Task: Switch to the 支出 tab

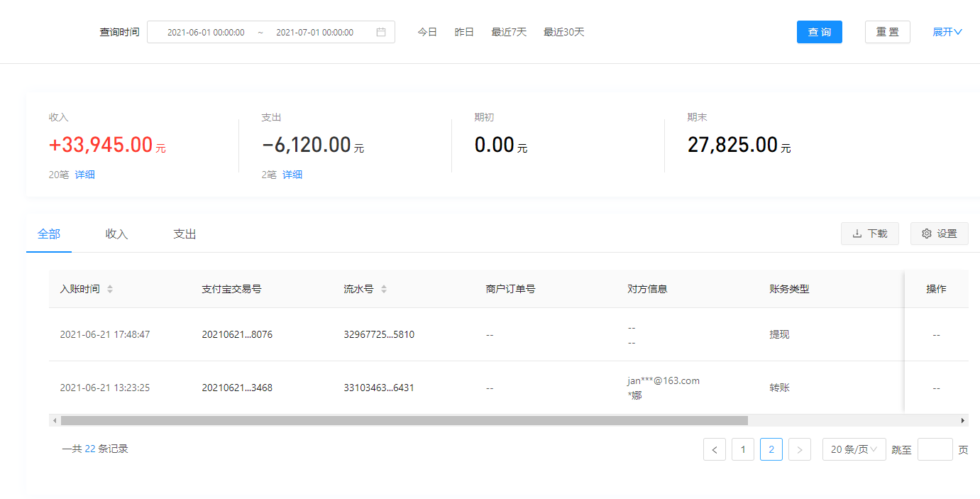Action: coord(185,234)
